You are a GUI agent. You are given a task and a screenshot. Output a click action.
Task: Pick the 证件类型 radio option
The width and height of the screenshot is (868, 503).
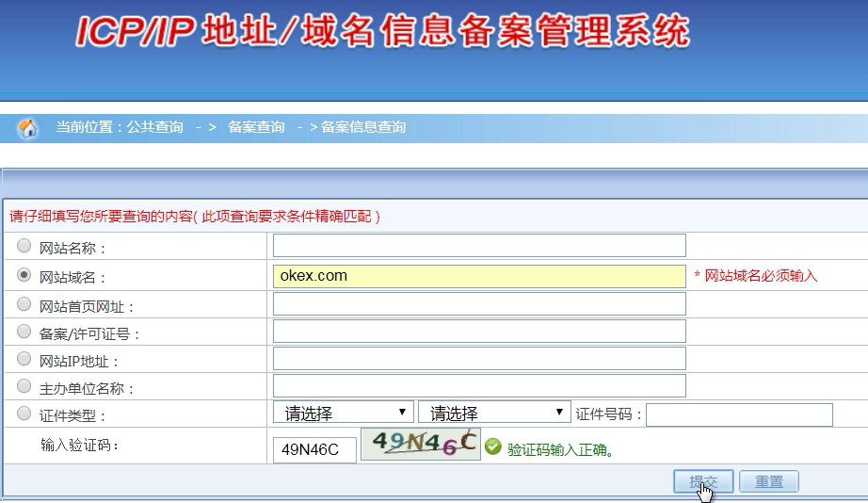pyautogui.click(x=24, y=413)
